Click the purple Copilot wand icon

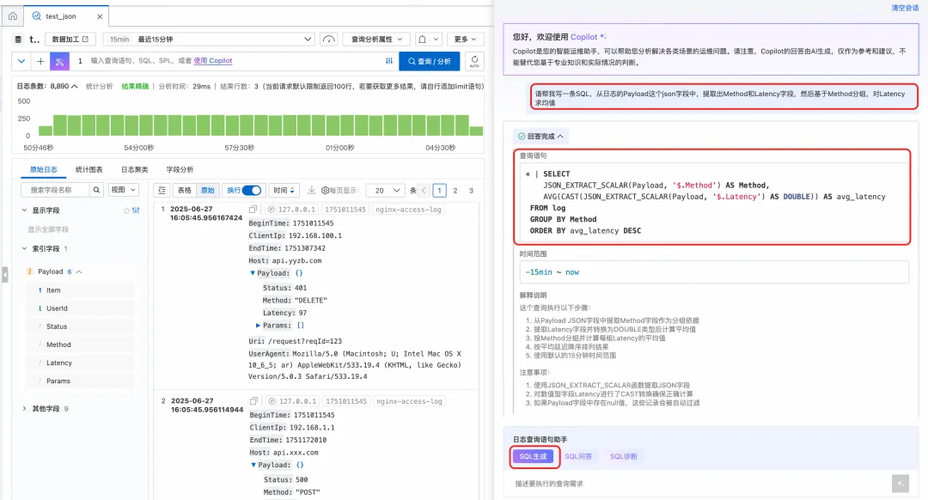coord(59,61)
